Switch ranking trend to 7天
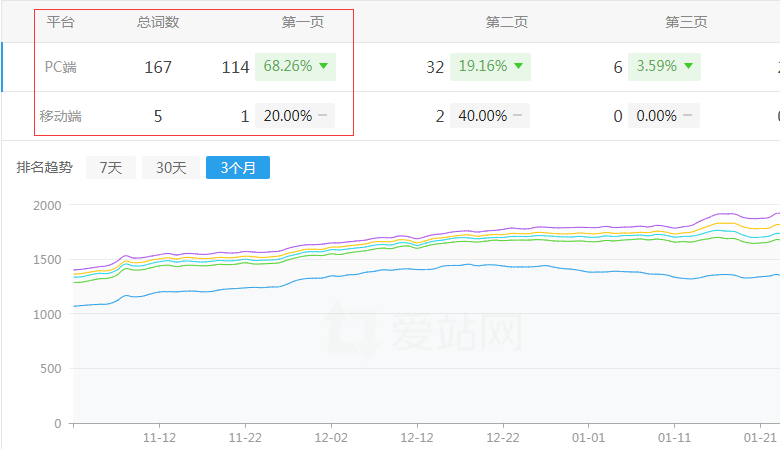This screenshot has height=449, width=780. click(x=111, y=168)
